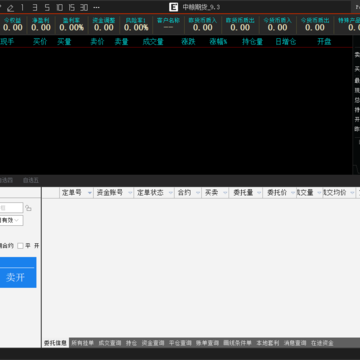Open the 买卖 column filter arrow

click(x=225, y=193)
